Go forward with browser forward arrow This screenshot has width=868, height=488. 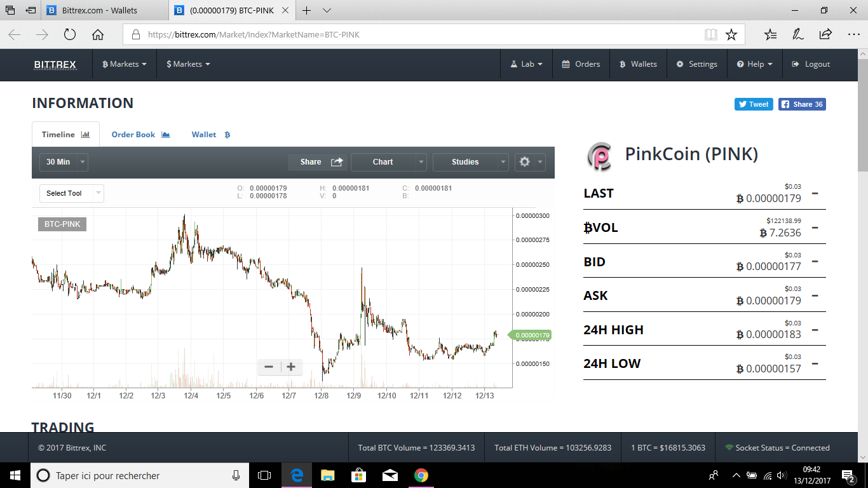(x=42, y=34)
